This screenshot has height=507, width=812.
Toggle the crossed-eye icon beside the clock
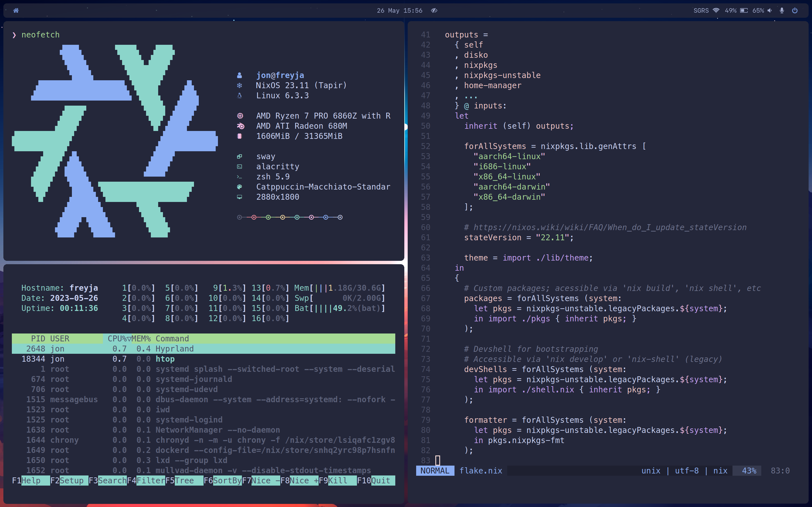click(x=434, y=10)
